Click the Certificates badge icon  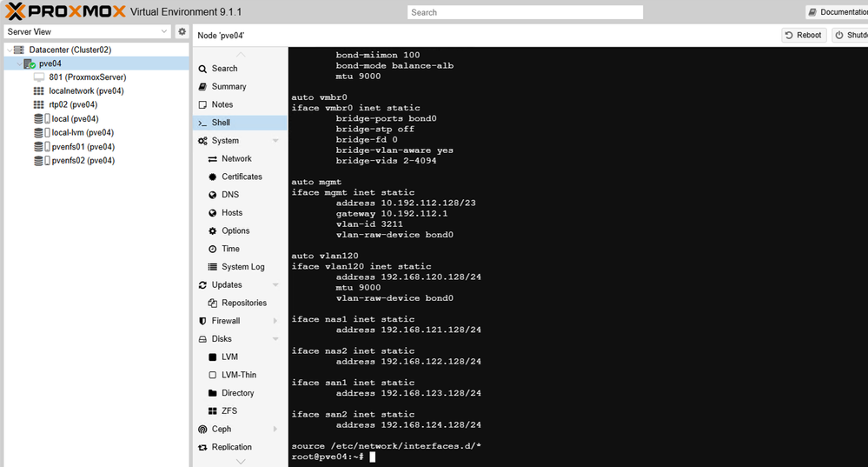point(213,177)
